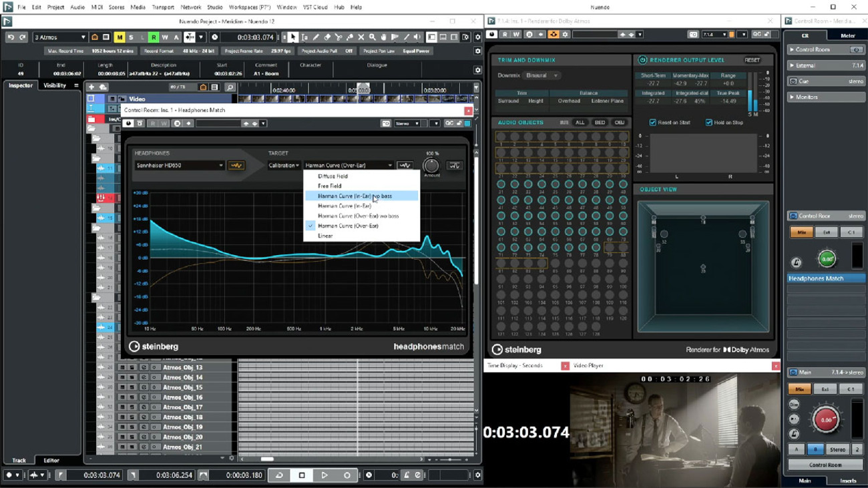Choose Diffuse Field from target list
This screenshot has height=488, width=868.
[333, 176]
